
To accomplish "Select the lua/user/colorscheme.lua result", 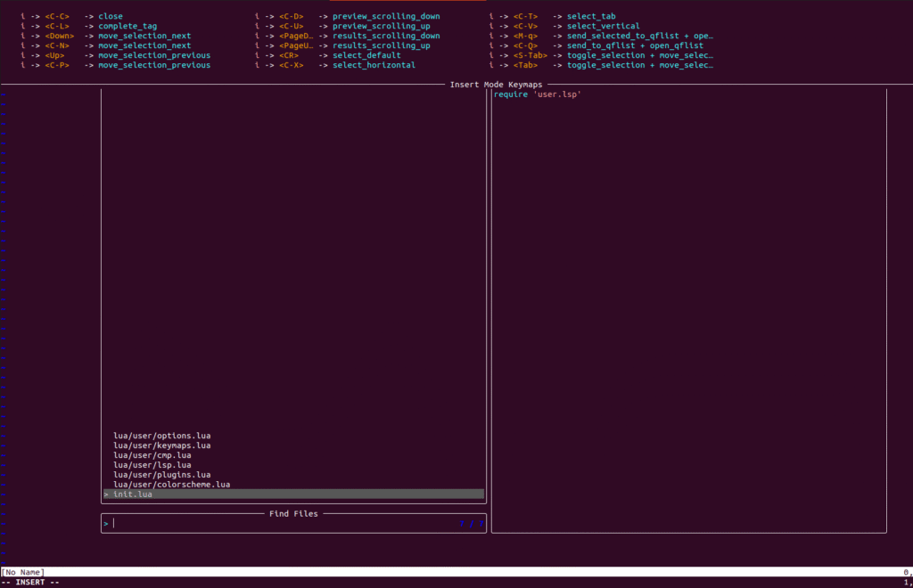I will point(171,485).
